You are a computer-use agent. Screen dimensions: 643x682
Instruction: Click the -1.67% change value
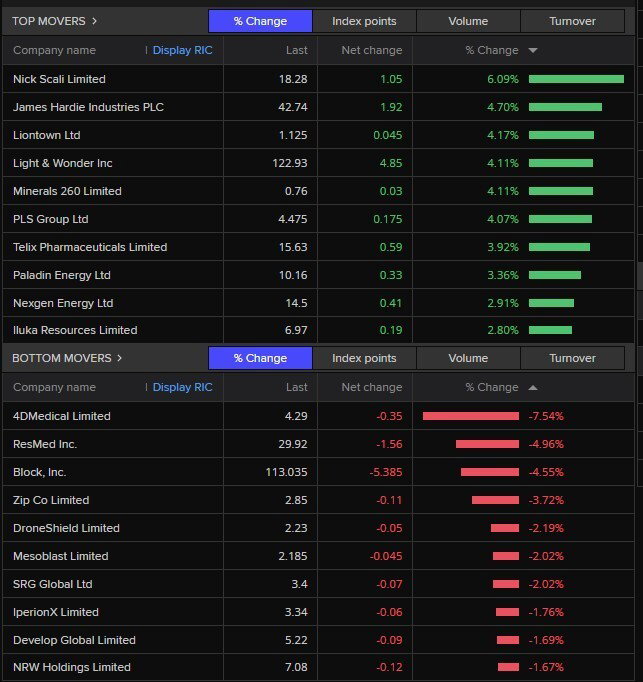pos(546,667)
